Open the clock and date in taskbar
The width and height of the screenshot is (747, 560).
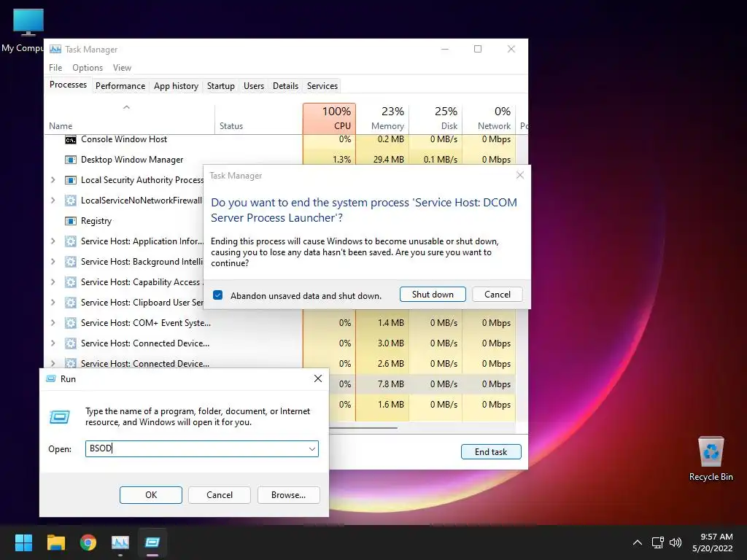(712, 542)
